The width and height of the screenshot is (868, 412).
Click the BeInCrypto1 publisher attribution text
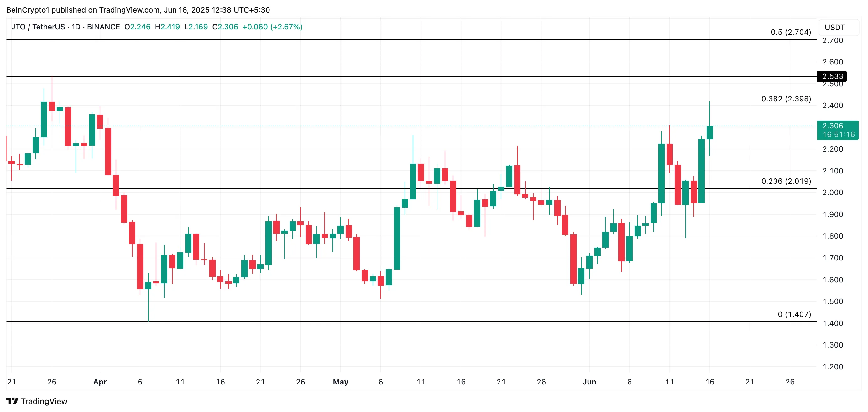point(138,10)
